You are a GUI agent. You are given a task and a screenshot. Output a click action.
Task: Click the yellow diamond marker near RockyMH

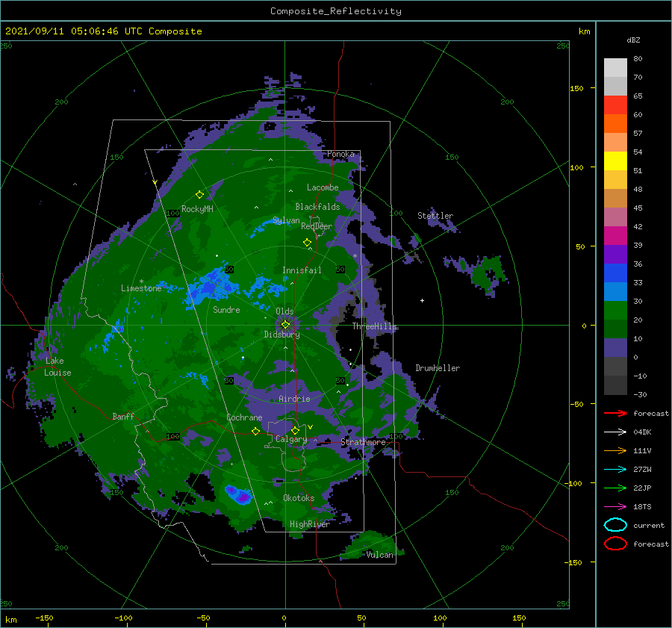coord(199,195)
